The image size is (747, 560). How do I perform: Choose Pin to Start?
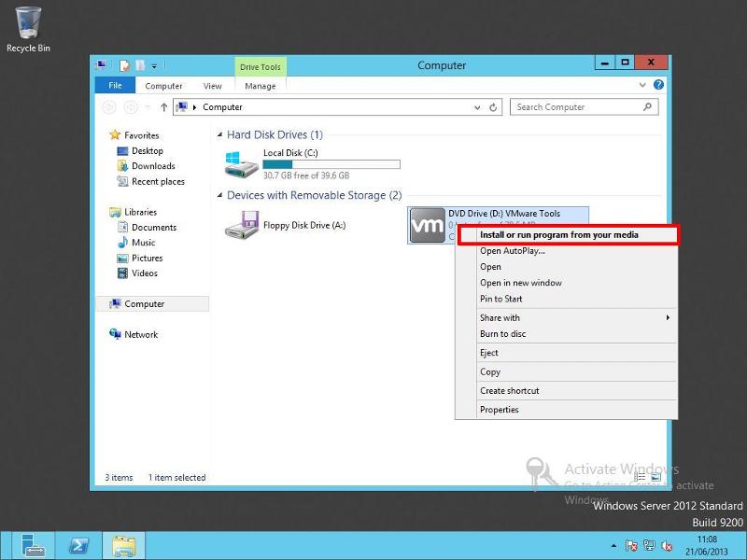click(x=567, y=299)
